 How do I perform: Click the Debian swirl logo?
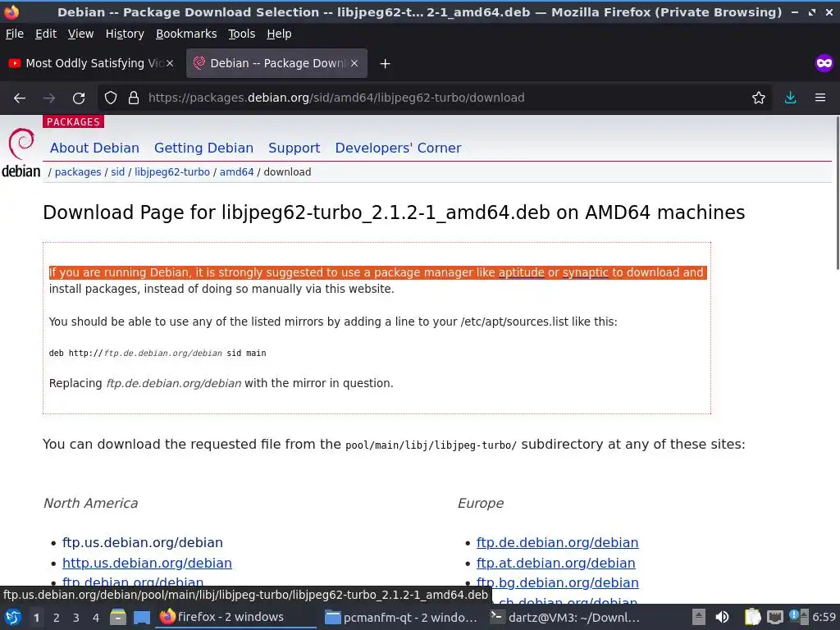(x=21, y=144)
